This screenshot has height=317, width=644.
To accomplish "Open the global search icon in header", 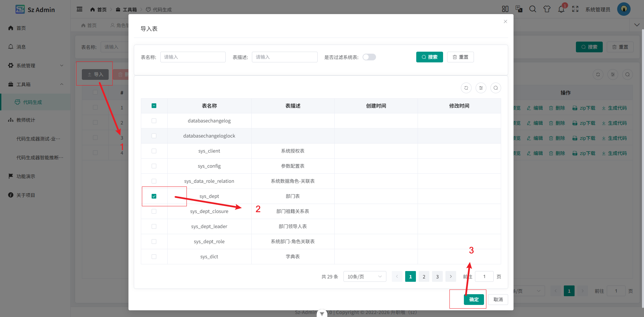I will [533, 9].
